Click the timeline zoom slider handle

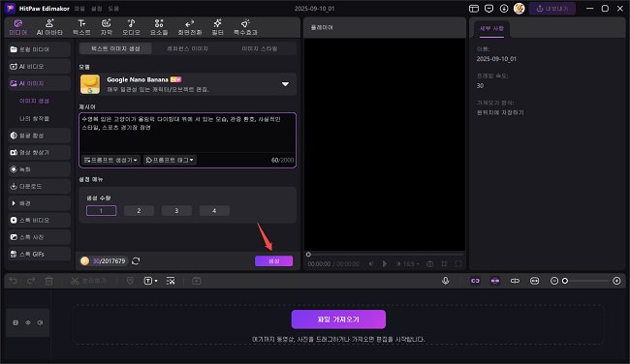565,281
